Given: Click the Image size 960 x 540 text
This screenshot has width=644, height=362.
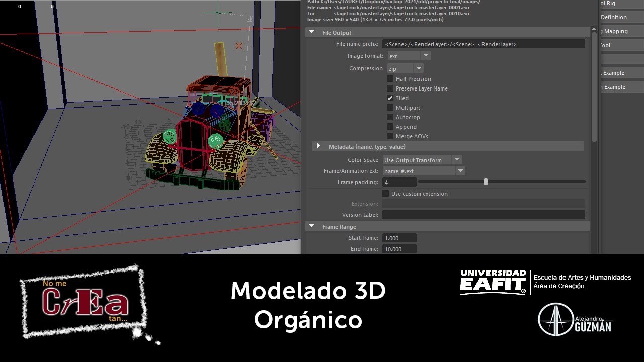Looking at the screenshot, I should pyautogui.click(x=375, y=20).
